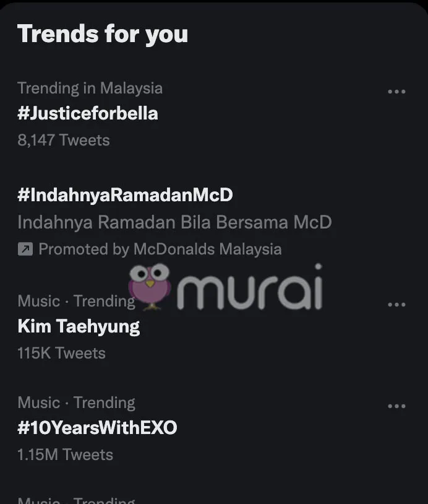Click the promoted arrow icon

click(25, 250)
